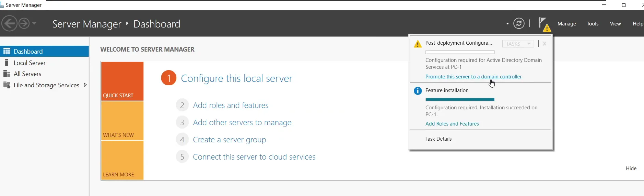Click the File and Storage Services icon
The width and height of the screenshot is (644, 196).
[x=7, y=85]
